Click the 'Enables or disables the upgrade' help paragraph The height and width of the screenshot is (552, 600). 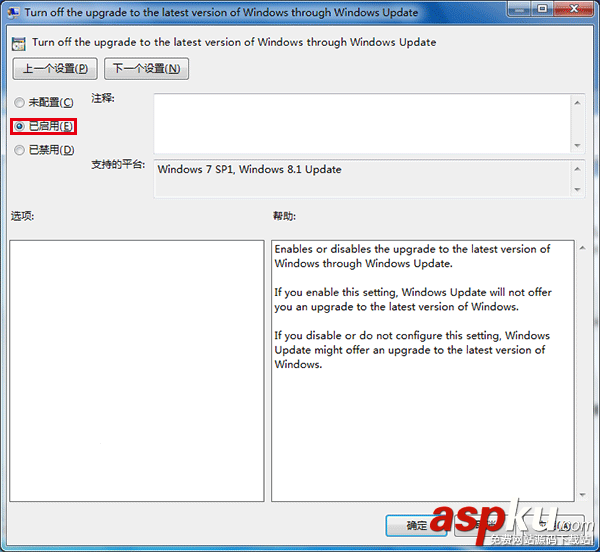pyautogui.click(x=412, y=256)
